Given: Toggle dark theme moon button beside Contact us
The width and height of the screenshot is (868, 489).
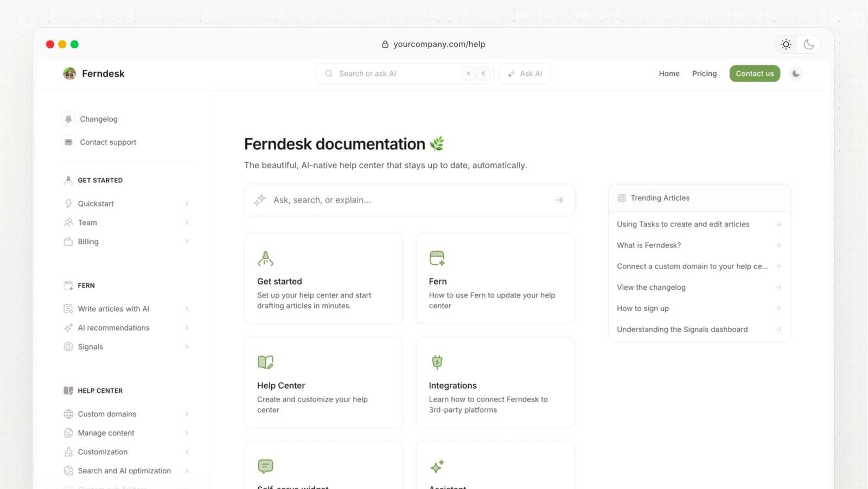Looking at the screenshot, I should [x=796, y=74].
